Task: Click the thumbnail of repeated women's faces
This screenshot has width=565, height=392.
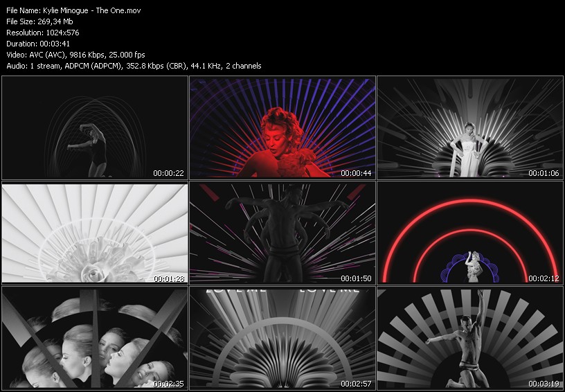Action: (95, 338)
